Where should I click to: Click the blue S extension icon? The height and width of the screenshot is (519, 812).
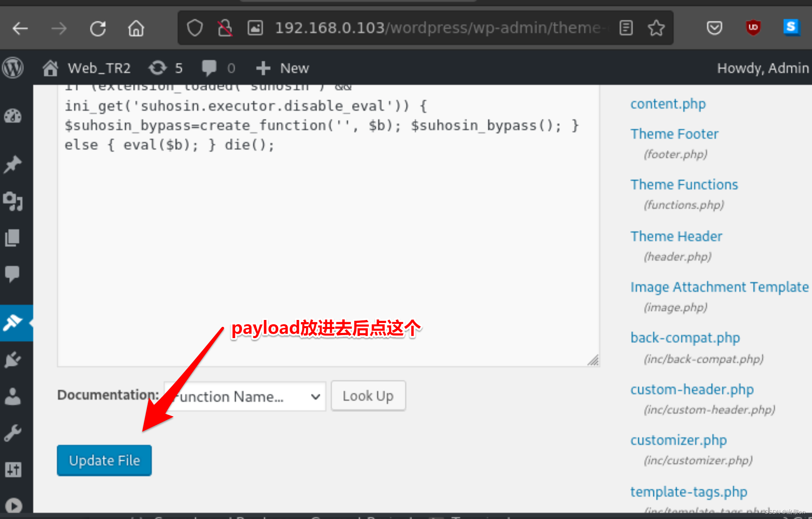pos(791,28)
